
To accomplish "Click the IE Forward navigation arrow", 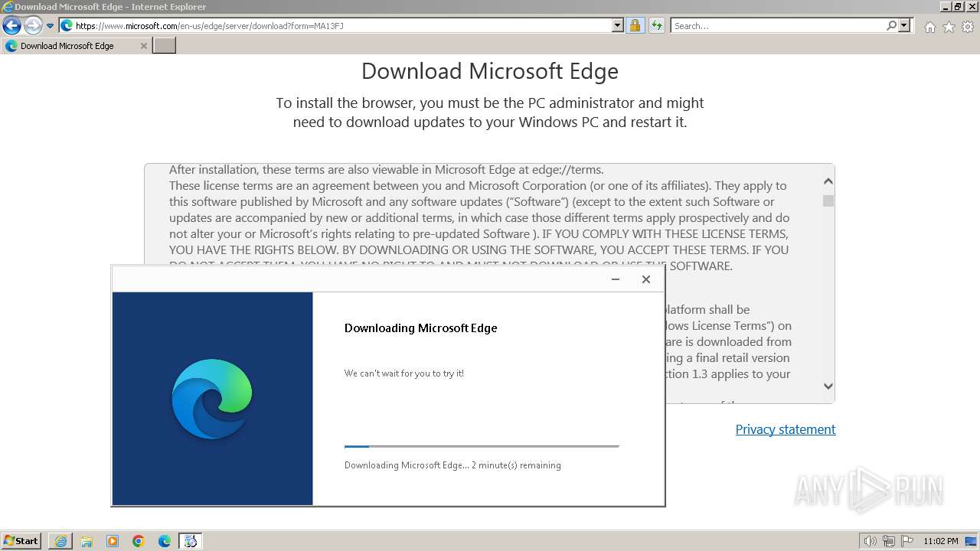I will coord(32,25).
